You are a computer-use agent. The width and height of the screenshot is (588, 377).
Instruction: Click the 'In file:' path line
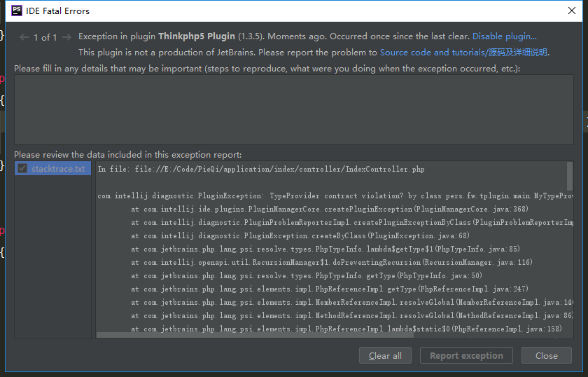[261, 169]
